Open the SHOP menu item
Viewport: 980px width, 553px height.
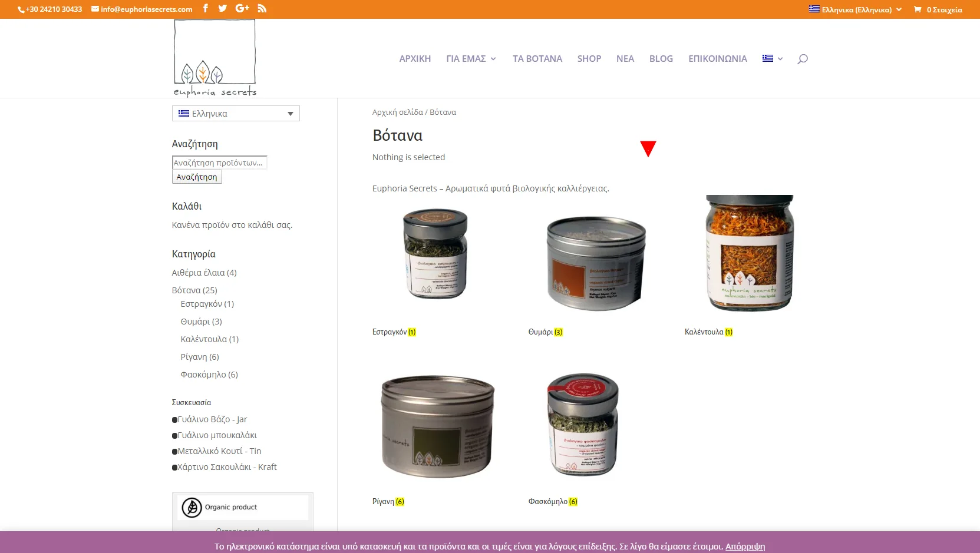tap(589, 58)
